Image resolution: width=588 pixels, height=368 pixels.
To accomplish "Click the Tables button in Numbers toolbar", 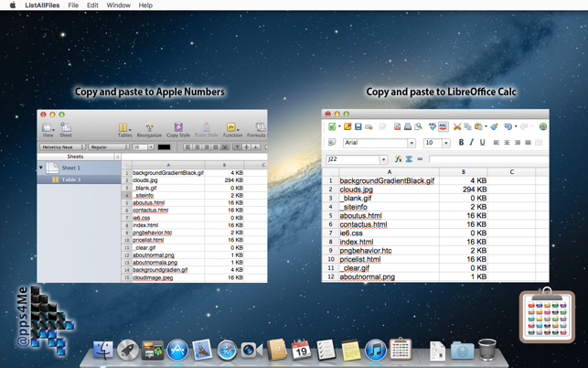I will [x=124, y=130].
